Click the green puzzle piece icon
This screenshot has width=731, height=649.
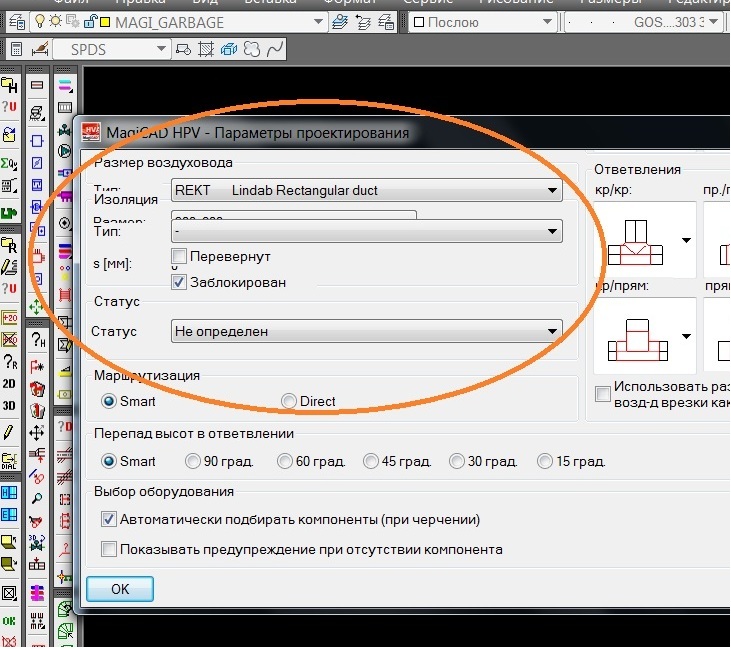(9, 213)
